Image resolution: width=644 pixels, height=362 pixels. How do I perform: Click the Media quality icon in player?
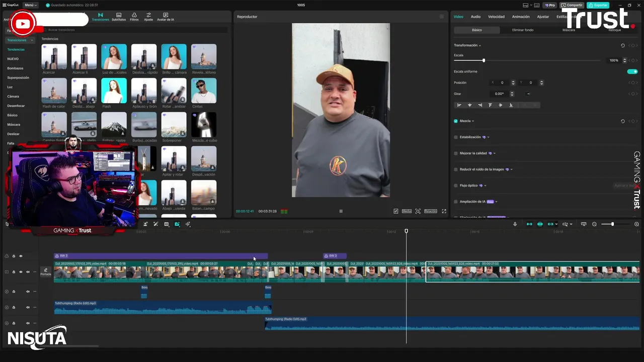pyautogui.click(x=407, y=211)
